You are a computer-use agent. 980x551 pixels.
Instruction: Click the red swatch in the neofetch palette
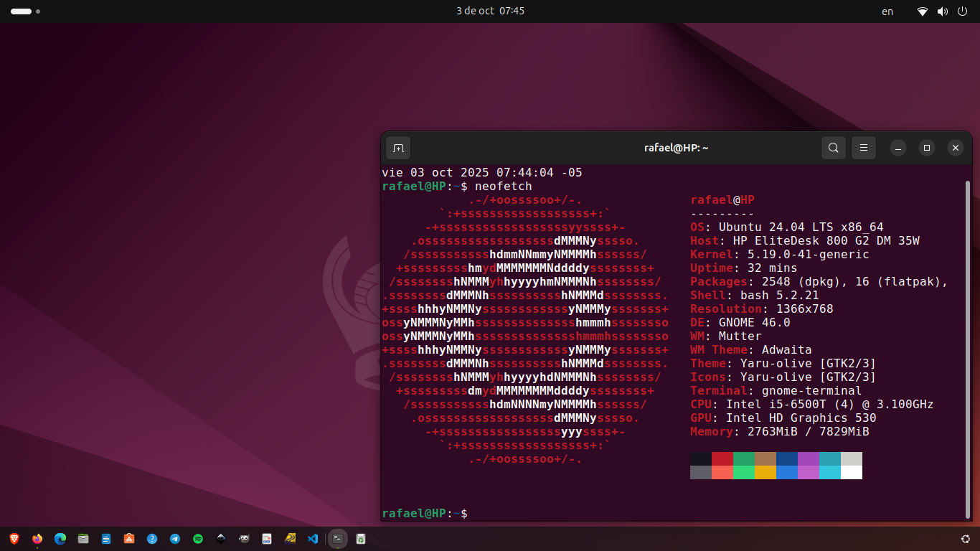point(722,458)
